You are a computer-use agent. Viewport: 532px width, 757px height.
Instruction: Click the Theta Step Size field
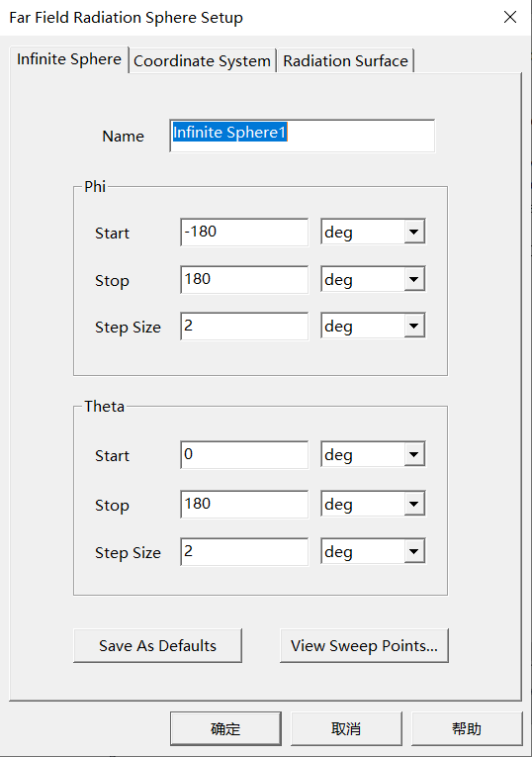tap(244, 552)
